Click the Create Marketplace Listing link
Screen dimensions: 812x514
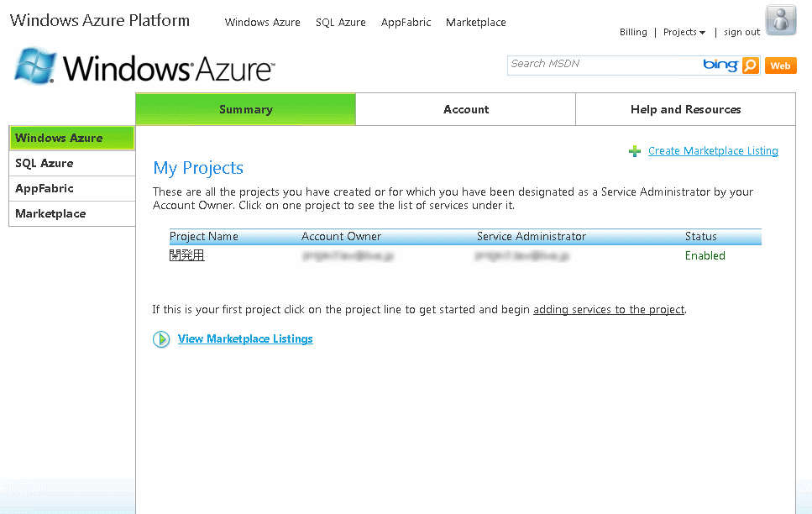click(713, 151)
